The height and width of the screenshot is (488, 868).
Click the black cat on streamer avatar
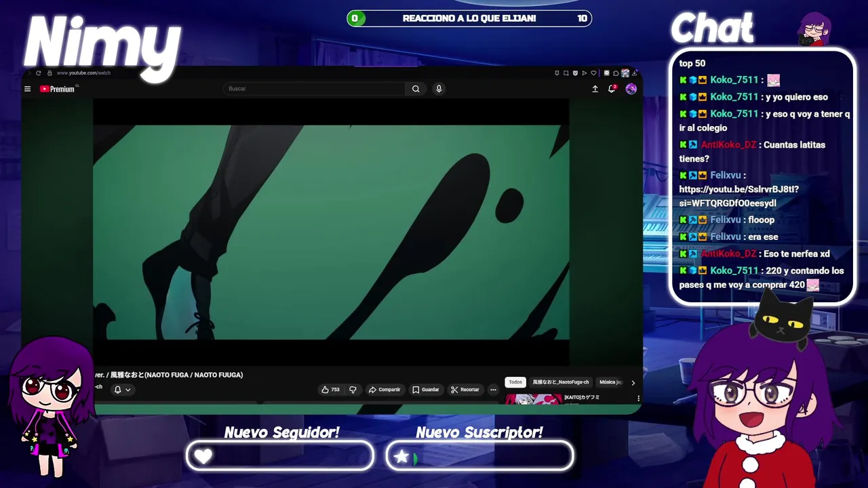tap(782, 320)
